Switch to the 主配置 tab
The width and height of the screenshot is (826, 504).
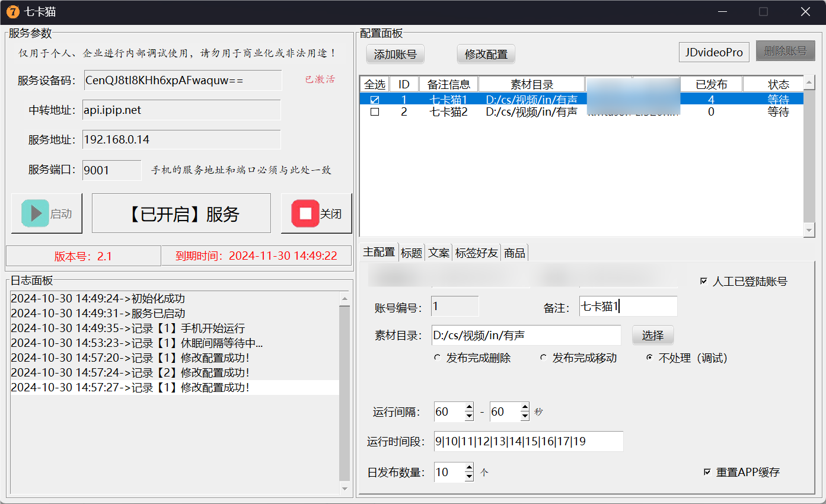[379, 252]
